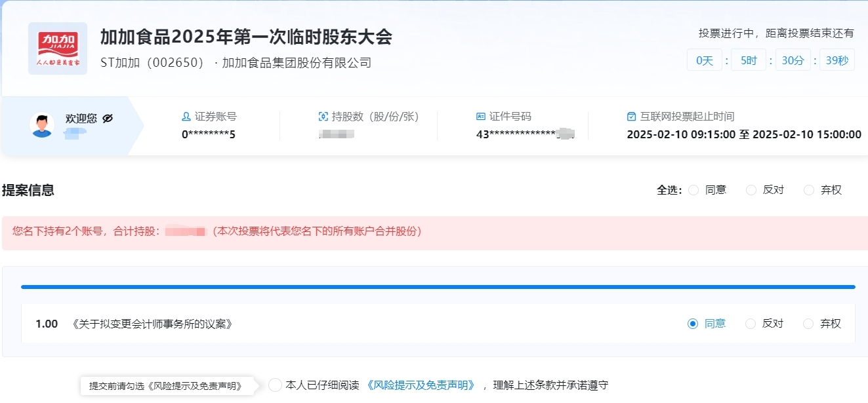Image resolution: width=868 pixels, height=403 pixels.
Task: Click the 30分 countdown box
Action: pyautogui.click(x=793, y=60)
